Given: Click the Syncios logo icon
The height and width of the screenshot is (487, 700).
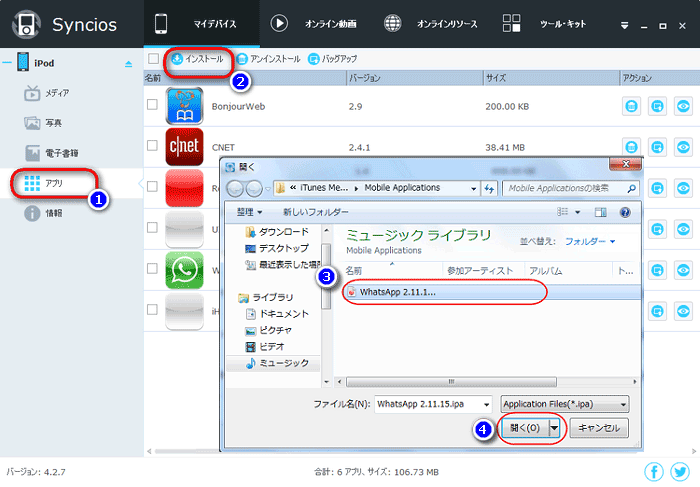Looking at the screenshot, I should tap(26, 24).
